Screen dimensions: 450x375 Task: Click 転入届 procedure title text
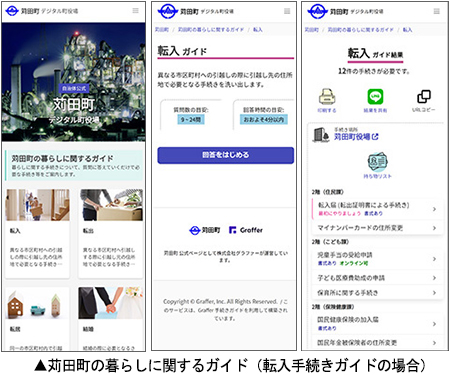(x=364, y=205)
